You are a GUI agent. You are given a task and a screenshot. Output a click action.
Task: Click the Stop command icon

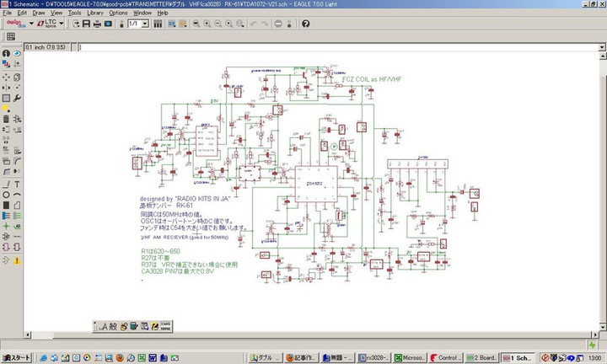277,24
